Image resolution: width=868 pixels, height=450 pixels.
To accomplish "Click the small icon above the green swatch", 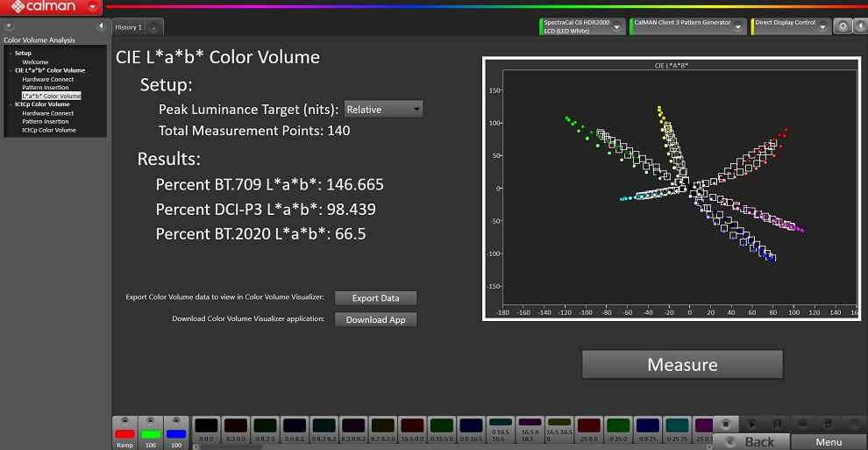I will point(150,421).
